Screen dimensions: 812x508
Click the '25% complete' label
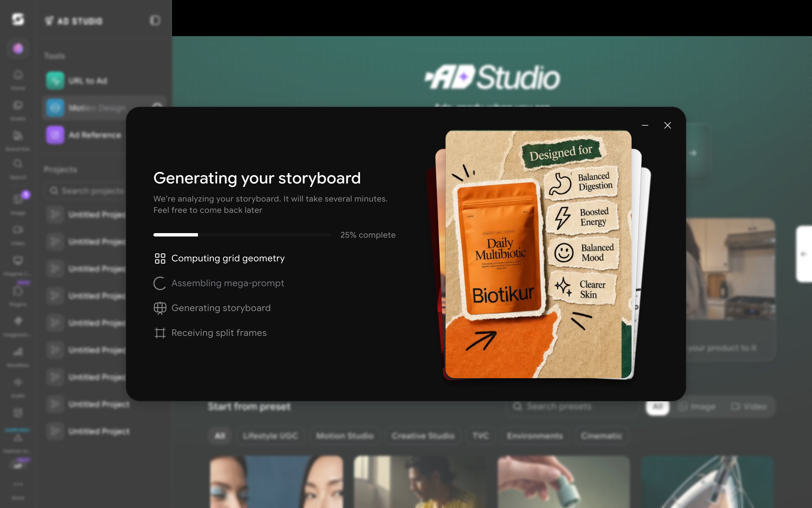pyautogui.click(x=368, y=235)
